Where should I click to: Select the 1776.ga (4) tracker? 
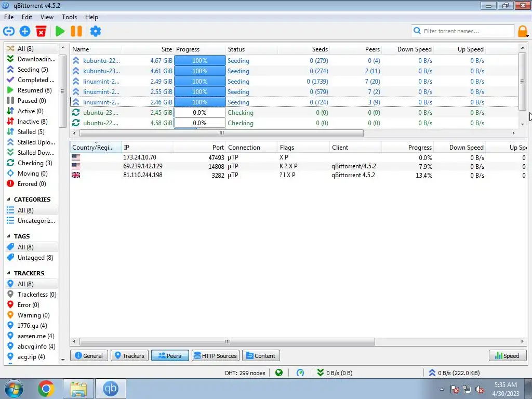click(32, 326)
